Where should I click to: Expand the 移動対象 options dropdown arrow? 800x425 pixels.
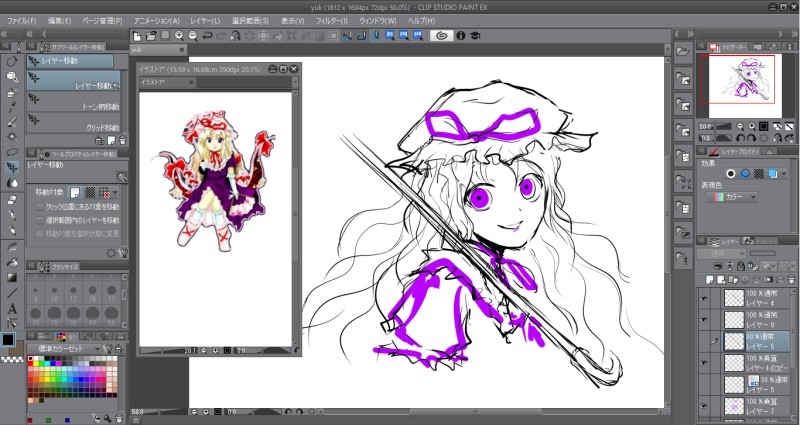114,191
